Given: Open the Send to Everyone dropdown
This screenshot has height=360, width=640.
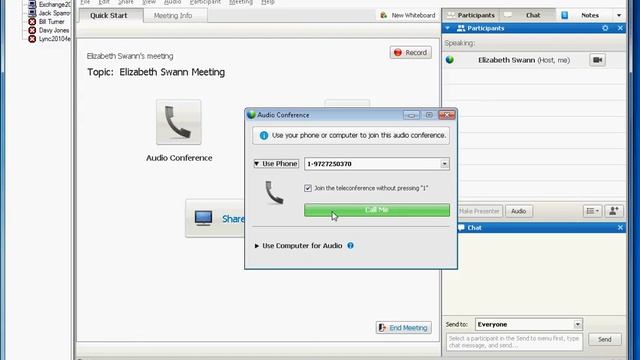Looking at the screenshot, I should [x=578, y=324].
